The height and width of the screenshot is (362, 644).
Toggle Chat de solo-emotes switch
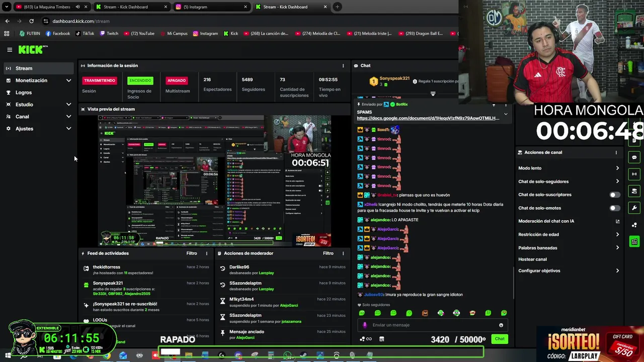point(615,208)
